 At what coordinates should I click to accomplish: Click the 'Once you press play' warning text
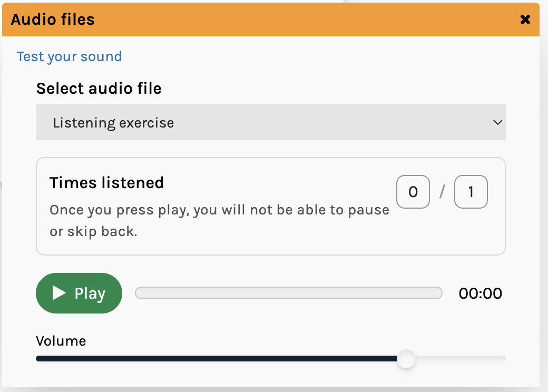click(x=219, y=210)
